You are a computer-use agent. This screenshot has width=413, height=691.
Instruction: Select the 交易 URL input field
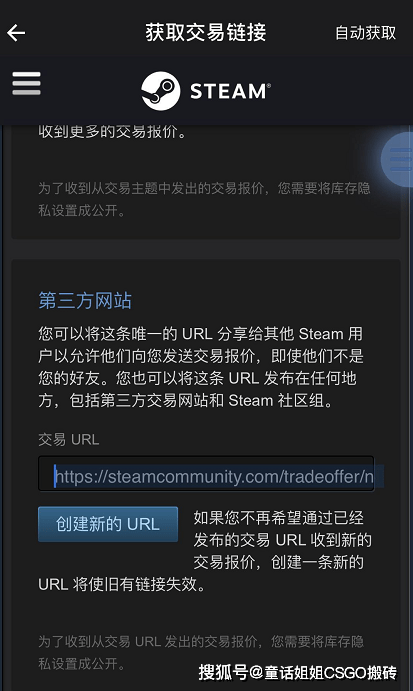(x=206, y=474)
